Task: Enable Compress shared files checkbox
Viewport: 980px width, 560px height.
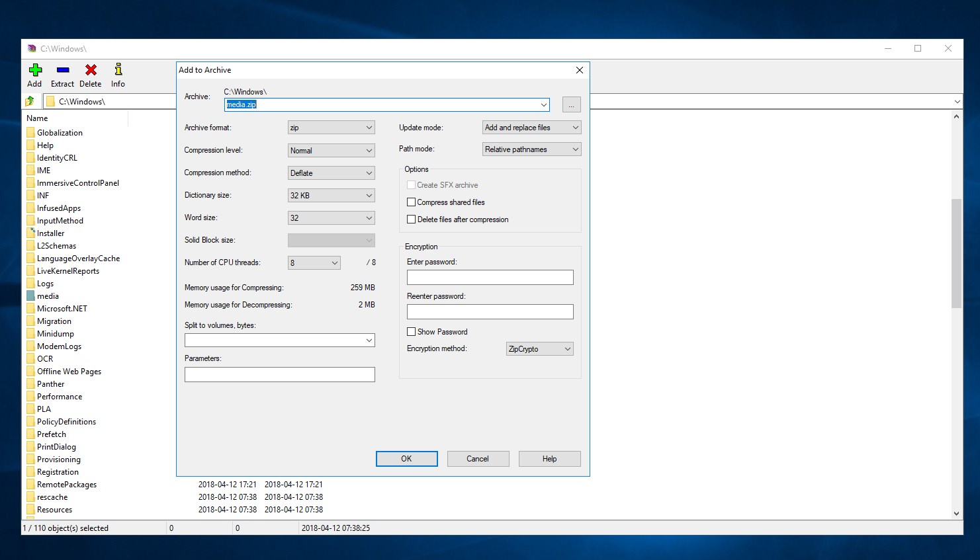Action: point(411,202)
